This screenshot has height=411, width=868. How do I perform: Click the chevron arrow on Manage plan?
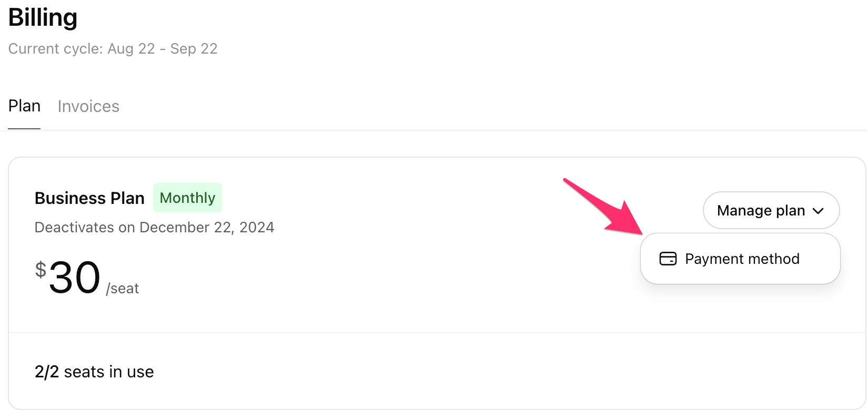818,211
